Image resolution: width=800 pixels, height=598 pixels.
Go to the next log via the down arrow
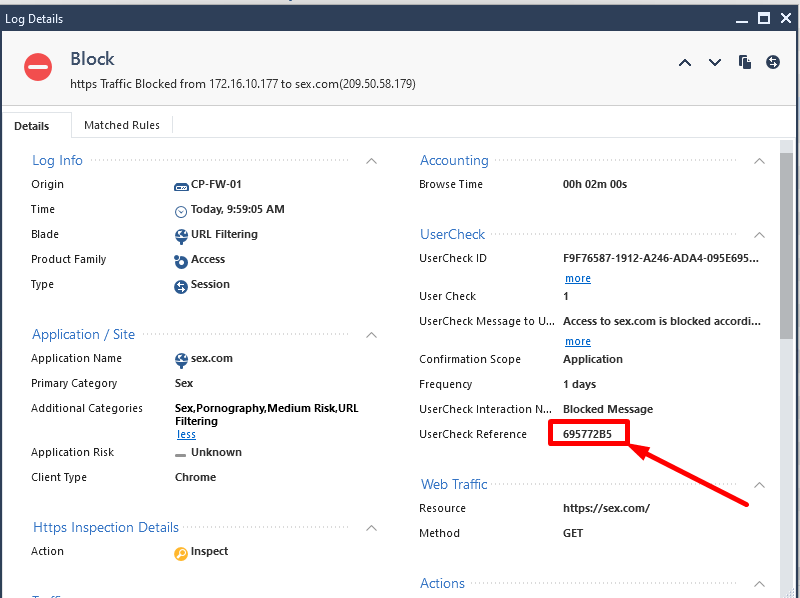(715, 62)
